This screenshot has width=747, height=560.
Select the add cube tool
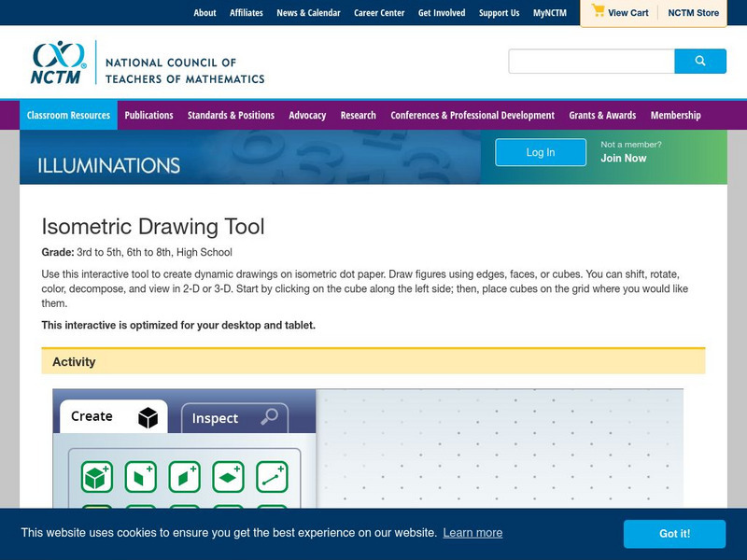click(96, 477)
